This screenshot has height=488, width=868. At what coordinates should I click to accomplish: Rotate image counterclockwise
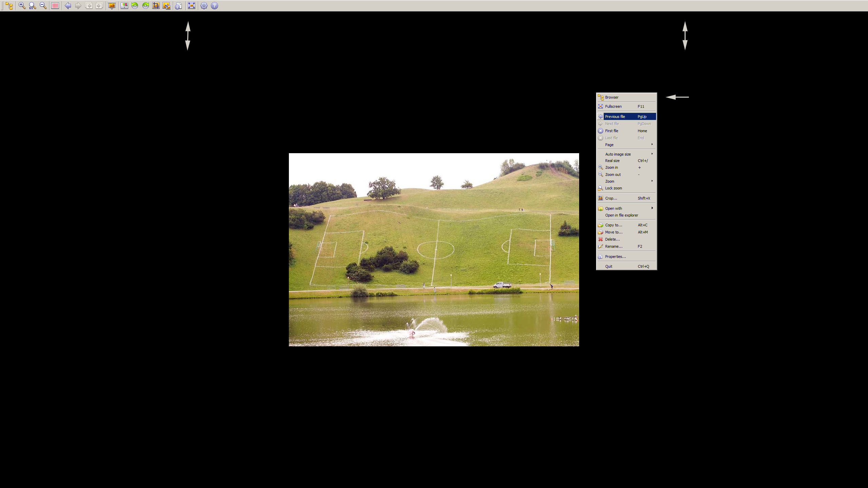(135, 6)
